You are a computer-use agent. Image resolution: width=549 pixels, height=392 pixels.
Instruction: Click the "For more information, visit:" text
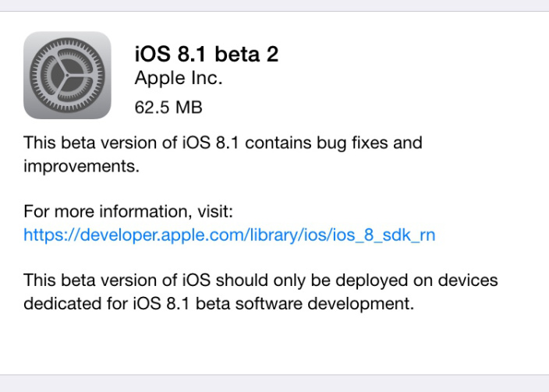click(129, 211)
